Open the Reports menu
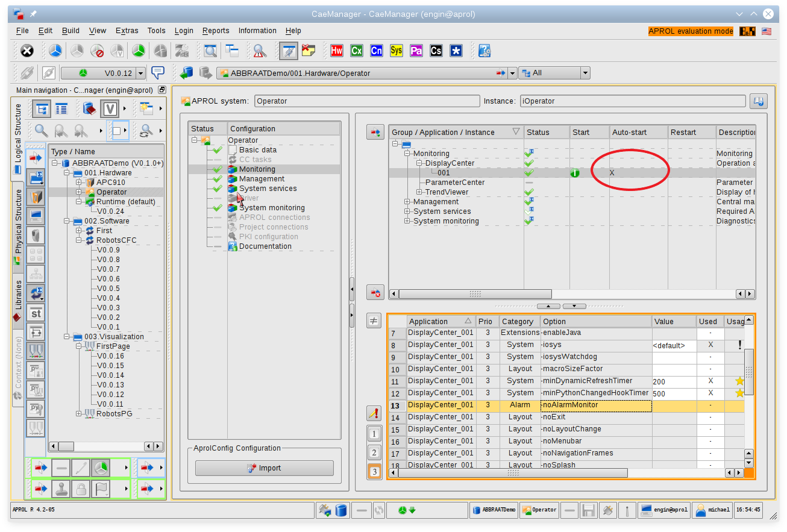787x532 pixels. click(216, 31)
